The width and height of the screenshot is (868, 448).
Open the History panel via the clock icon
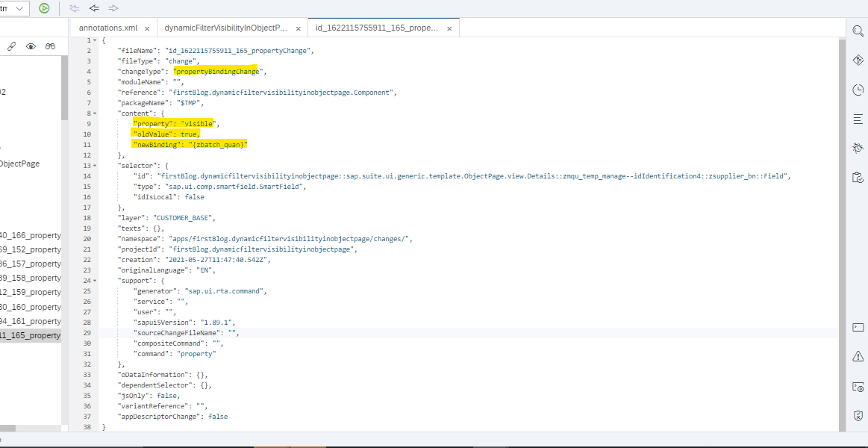click(858, 89)
